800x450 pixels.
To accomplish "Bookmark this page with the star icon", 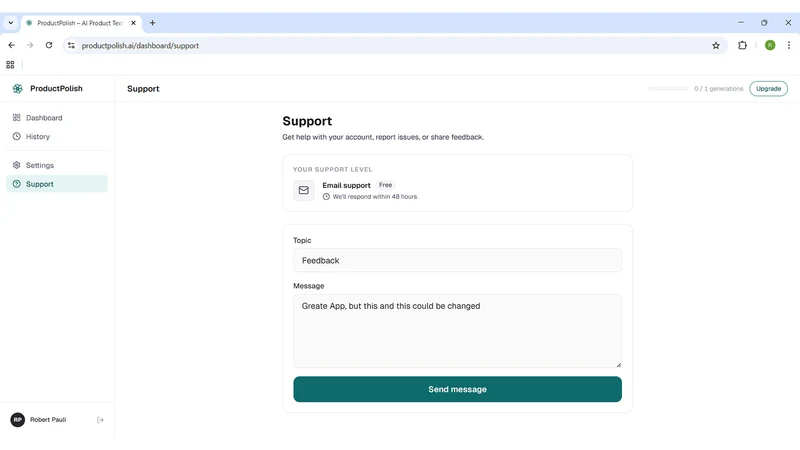I will tap(716, 45).
